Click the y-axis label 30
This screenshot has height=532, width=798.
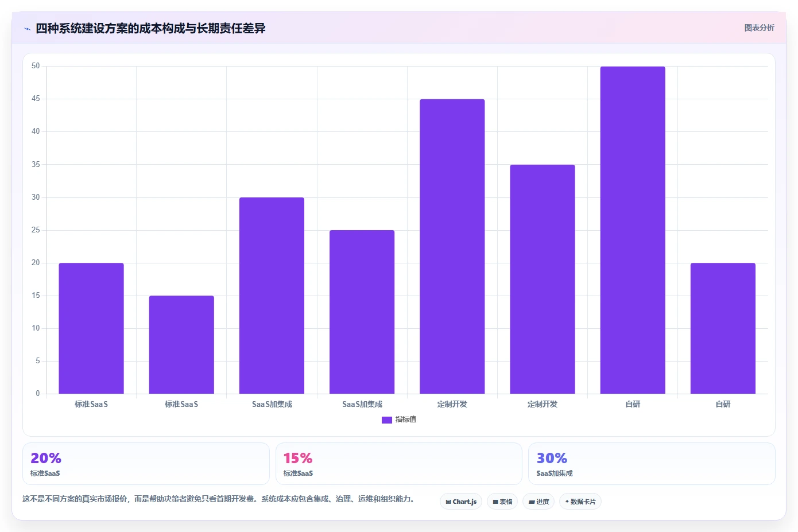point(36,197)
